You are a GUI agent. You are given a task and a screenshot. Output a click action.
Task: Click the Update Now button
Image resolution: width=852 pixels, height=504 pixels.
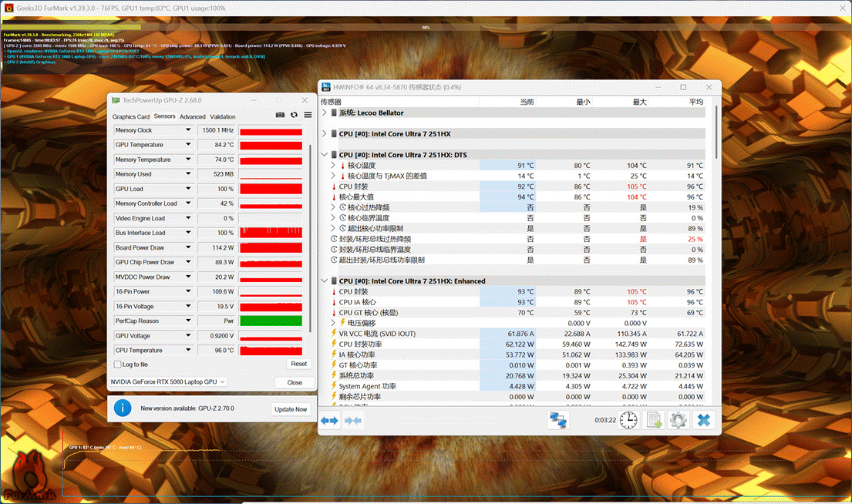291,409
